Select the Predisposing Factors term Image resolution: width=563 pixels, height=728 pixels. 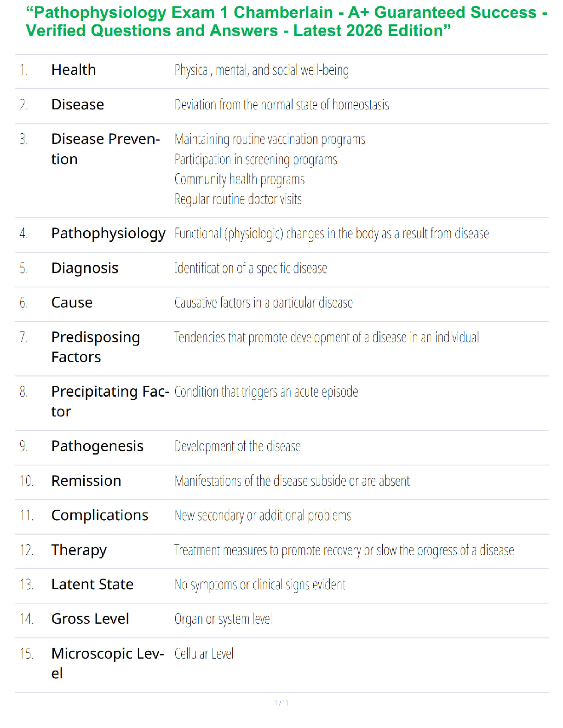click(96, 347)
